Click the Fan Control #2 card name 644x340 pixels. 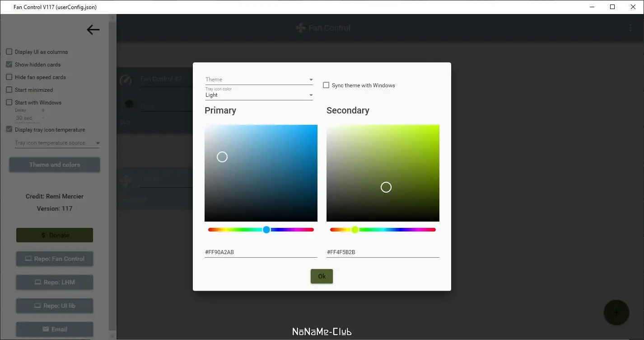(161, 79)
